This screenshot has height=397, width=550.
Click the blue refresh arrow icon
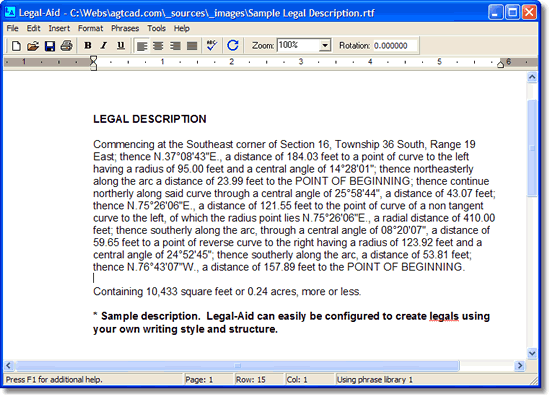(x=233, y=46)
